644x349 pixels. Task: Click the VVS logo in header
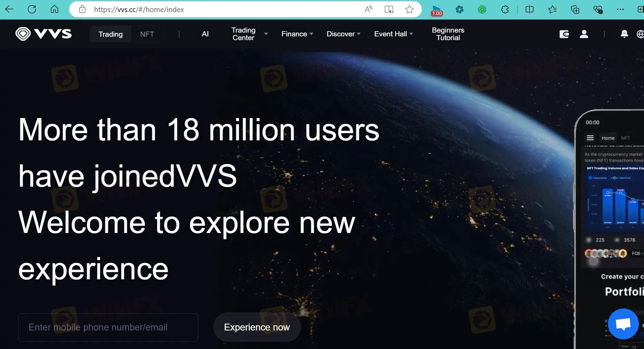[44, 34]
